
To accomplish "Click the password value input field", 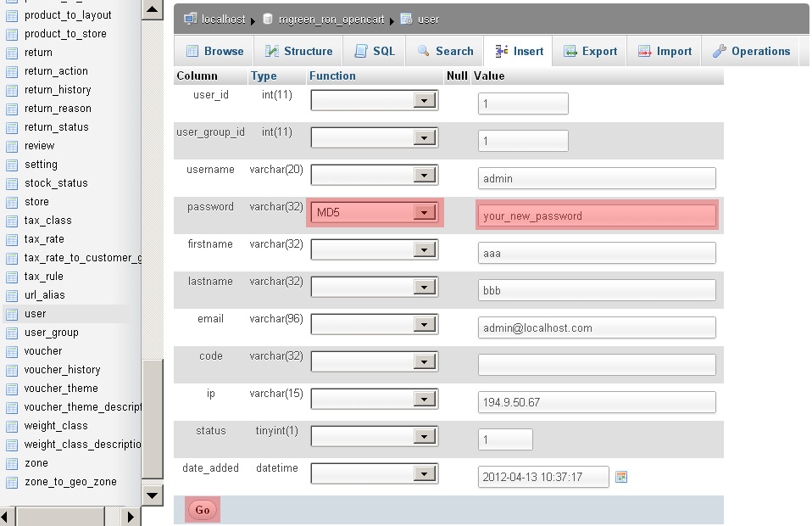I will pos(597,215).
